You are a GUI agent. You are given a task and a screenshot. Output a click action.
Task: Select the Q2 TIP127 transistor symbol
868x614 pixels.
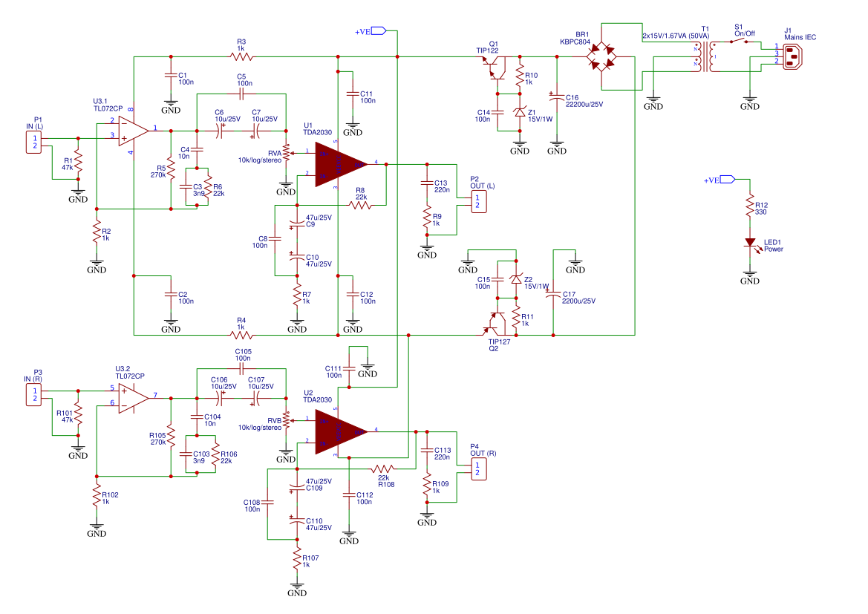(495, 324)
